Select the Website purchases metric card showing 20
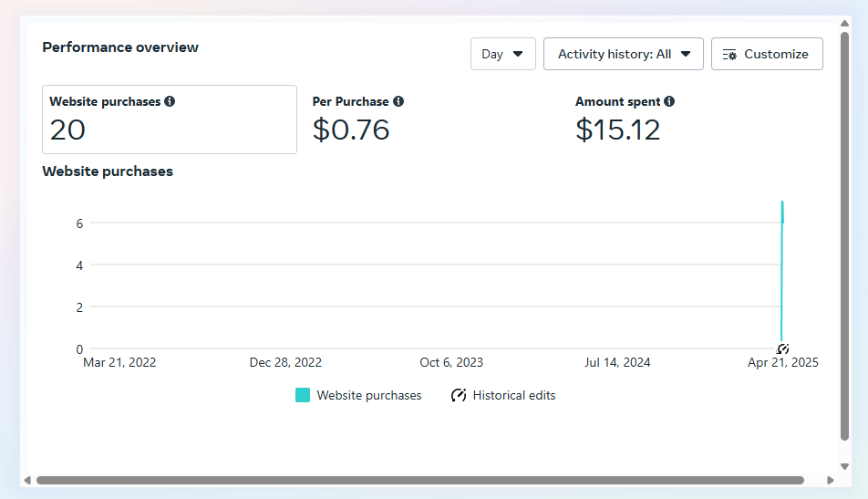Screen dimensions: 868x499 point(170,120)
